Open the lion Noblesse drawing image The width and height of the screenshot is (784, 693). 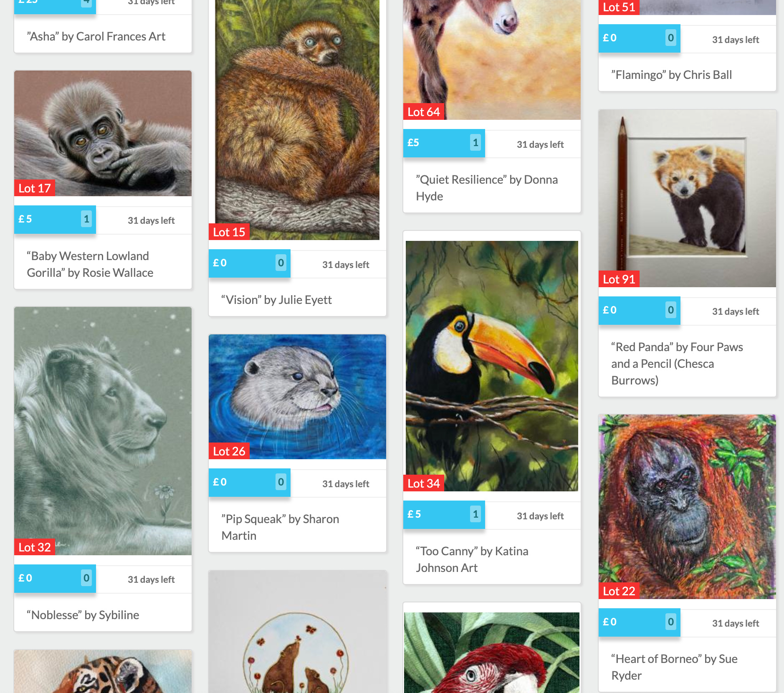coord(103,431)
